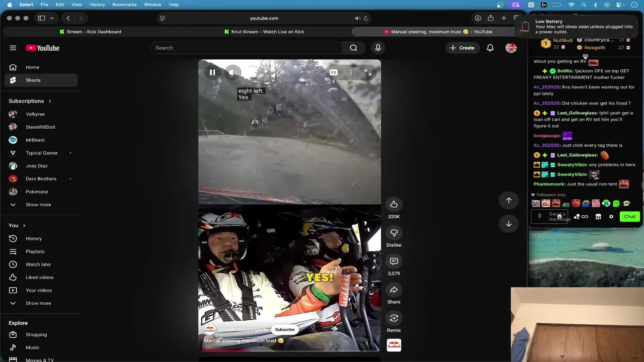Viewport: 644px width, 362px height.
Task: Open the Red Bull sound thumbnail
Action: click(x=394, y=345)
